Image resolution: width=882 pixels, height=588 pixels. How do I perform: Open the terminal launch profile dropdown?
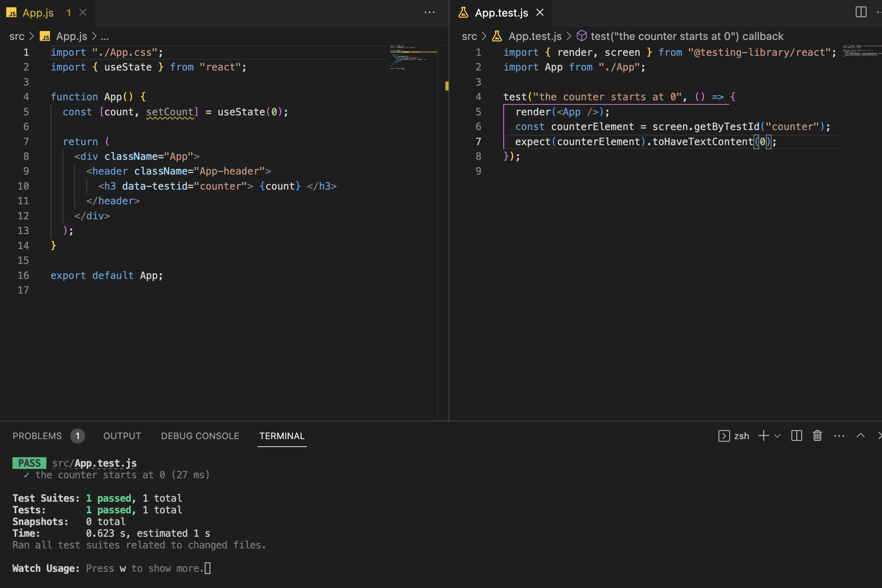777,436
